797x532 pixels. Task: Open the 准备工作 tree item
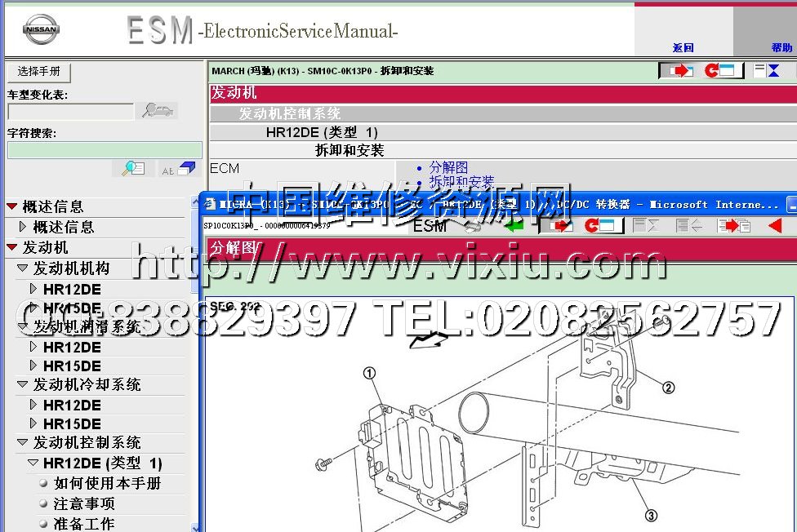click(x=84, y=524)
